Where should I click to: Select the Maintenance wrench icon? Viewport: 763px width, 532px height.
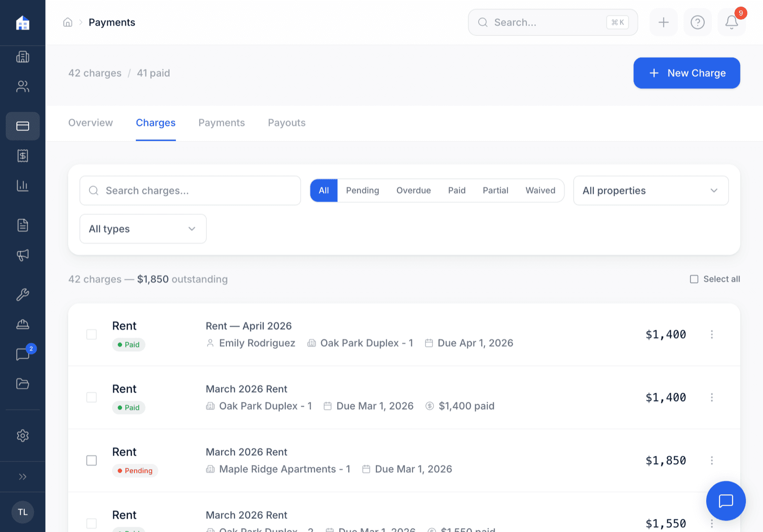22,295
